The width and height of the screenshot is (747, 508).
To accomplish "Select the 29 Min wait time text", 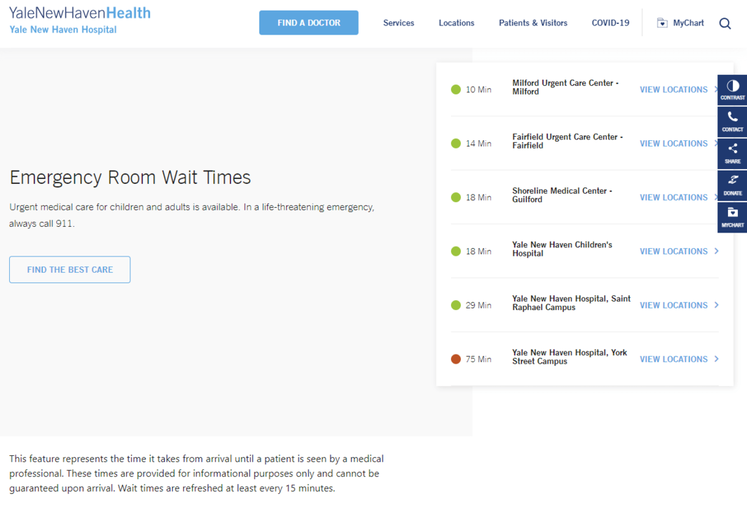I will 478,305.
